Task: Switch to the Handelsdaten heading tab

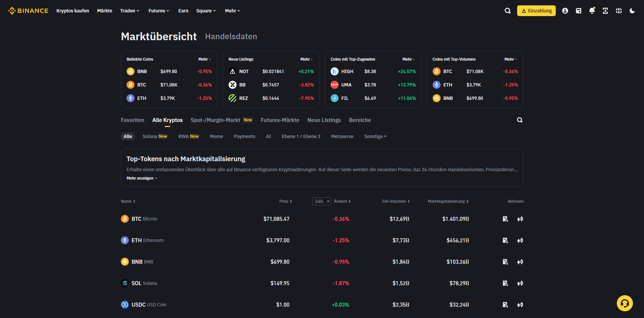Action: (x=231, y=37)
